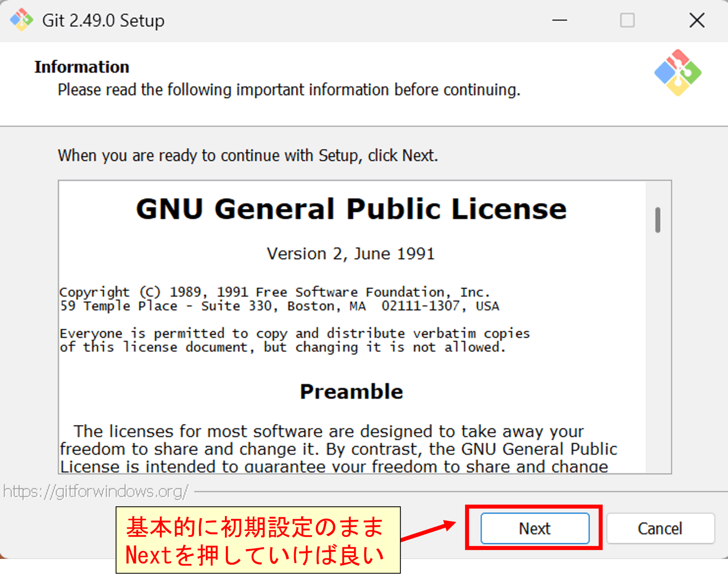728x582 pixels.
Task: Click the instruction text about clicking Next
Action: click(x=247, y=155)
